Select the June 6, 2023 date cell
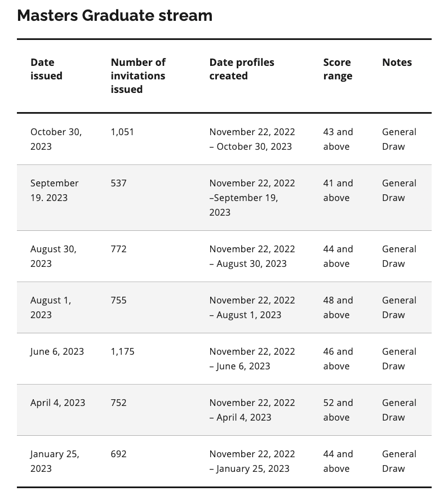448x500 pixels. (x=57, y=351)
